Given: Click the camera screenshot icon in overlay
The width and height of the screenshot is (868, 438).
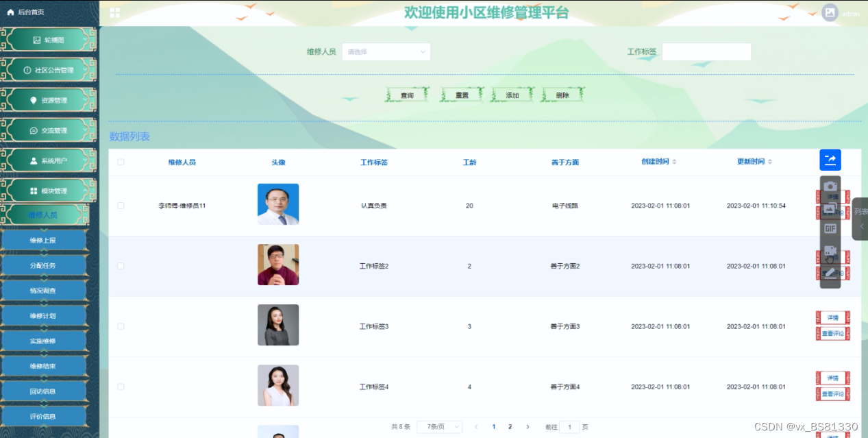Looking at the screenshot, I should (x=830, y=186).
